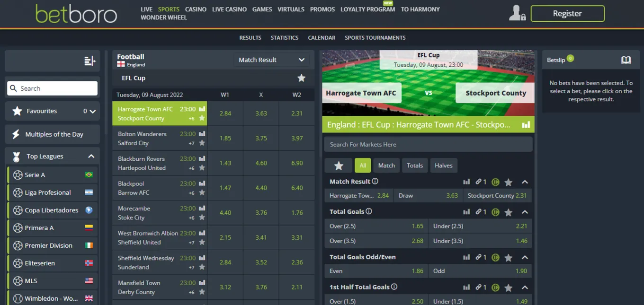Open the CASINO menu item
The height and width of the screenshot is (305, 644).
point(196,9)
